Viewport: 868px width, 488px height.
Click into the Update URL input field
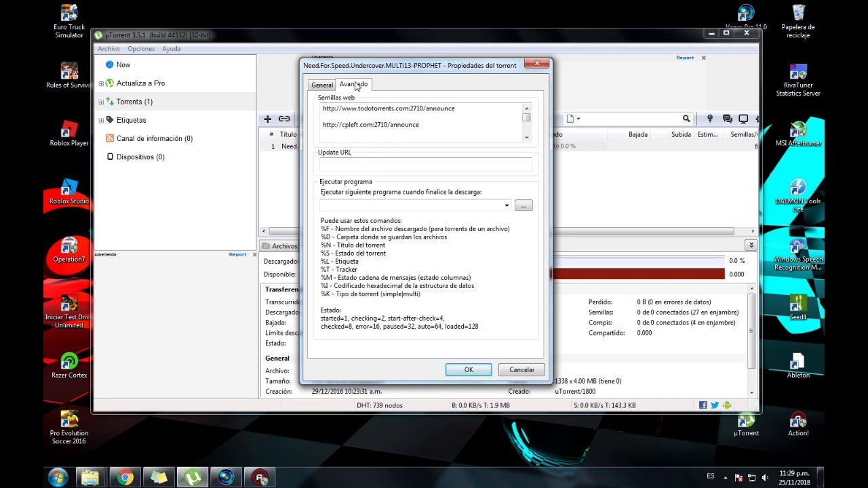tap(425, 164)
